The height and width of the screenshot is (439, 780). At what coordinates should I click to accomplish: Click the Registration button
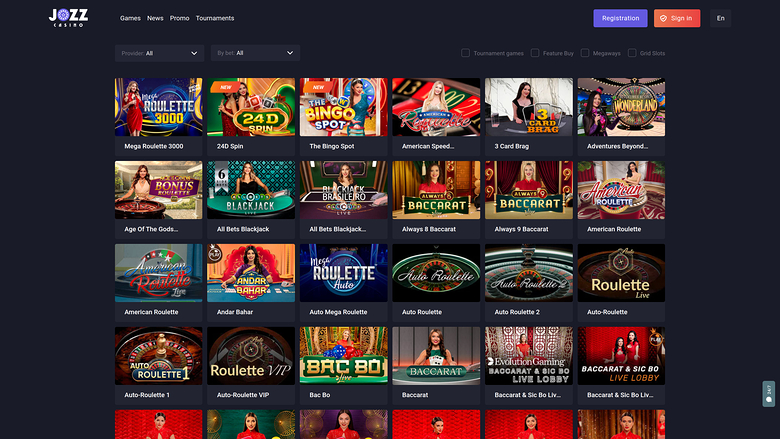click(620, 18)
